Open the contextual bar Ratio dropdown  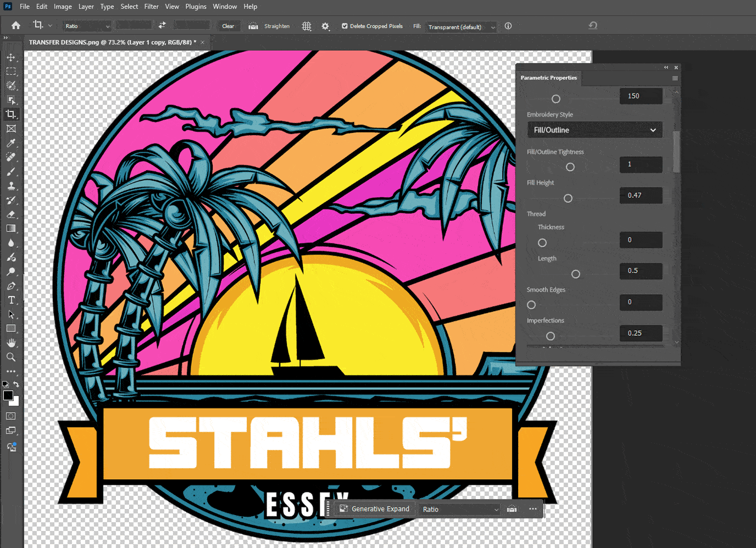point(460,510)
